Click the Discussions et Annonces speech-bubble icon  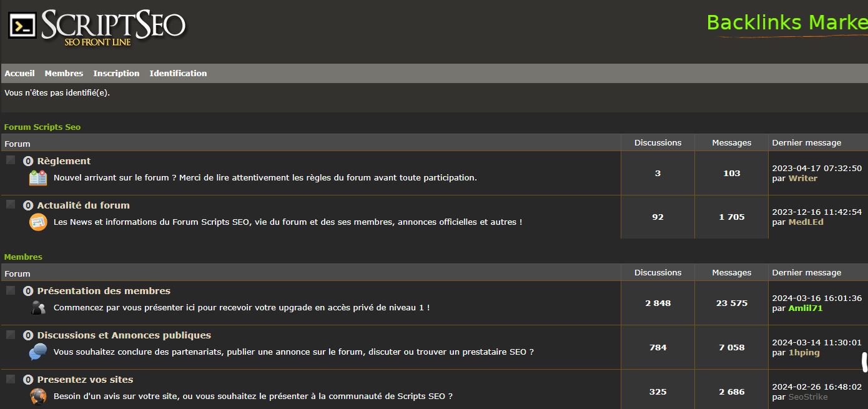38,352
